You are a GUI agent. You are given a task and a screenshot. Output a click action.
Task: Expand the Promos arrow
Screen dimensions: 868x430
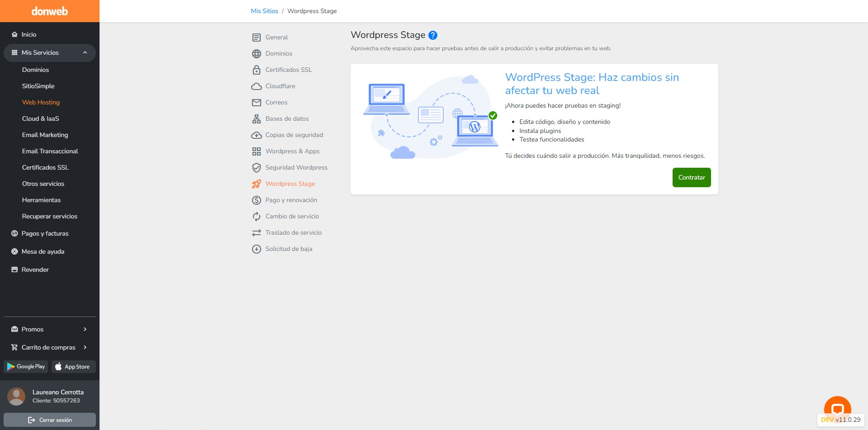point(85,329)
